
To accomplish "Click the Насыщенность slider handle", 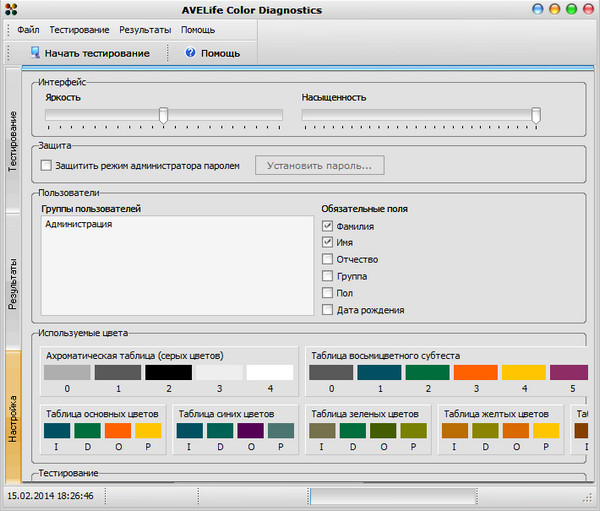I will 535,116.
